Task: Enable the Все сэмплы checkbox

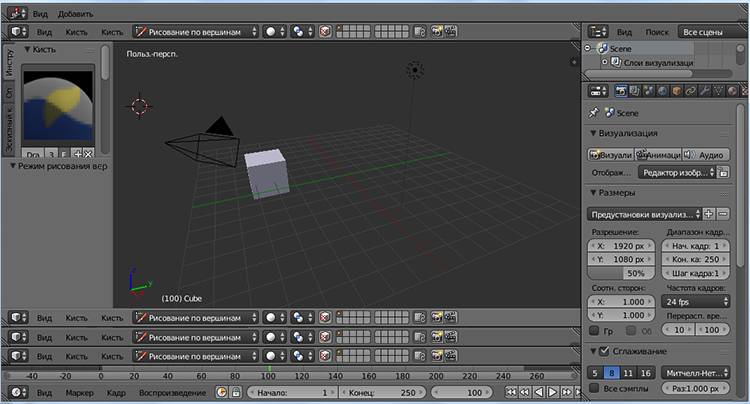Action: [594, 388]
